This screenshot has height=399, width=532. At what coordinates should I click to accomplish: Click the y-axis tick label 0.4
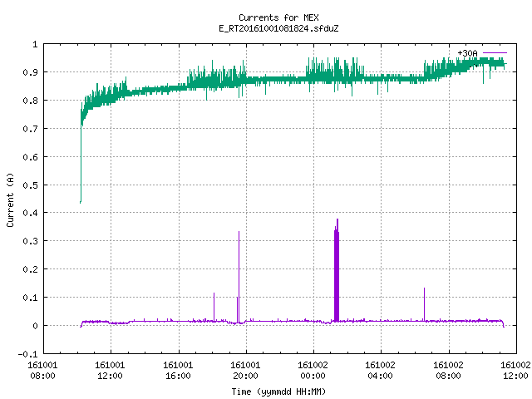(x=30, y=213)
